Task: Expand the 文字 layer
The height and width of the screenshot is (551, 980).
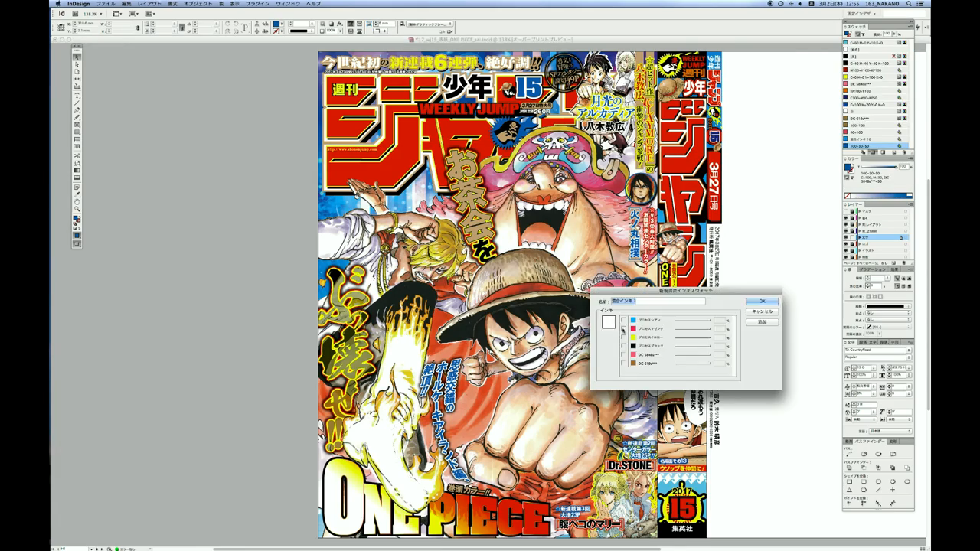Action: [x=859, y=237]
